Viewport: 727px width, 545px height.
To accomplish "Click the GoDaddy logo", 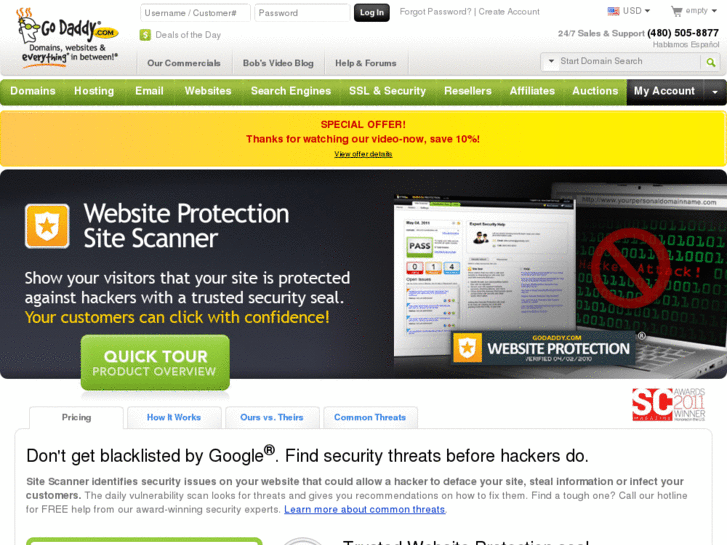I will pos(67,38).
